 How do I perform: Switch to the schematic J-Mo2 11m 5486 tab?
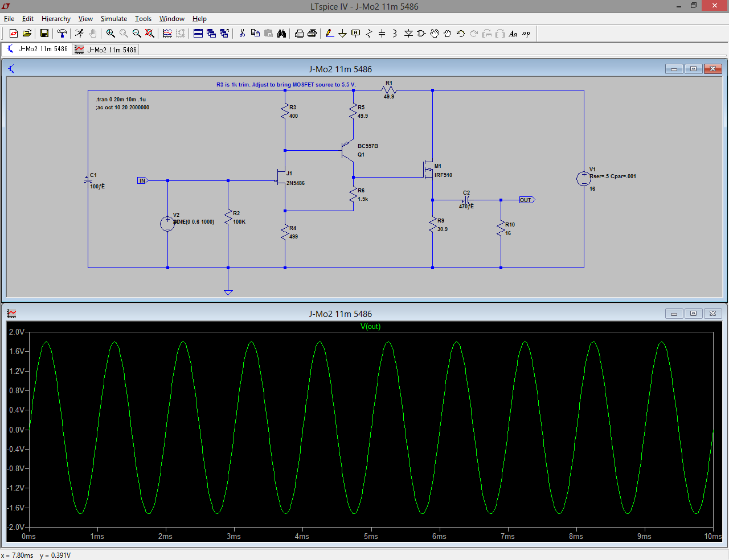pyautogui.click(x=37, y=49)
